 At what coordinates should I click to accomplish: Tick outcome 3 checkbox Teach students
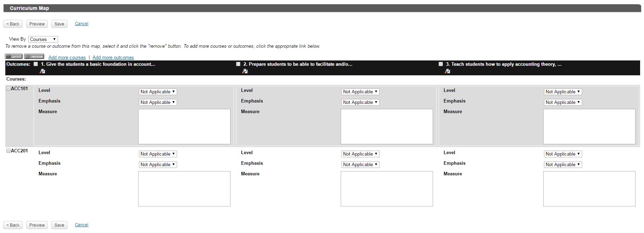click(441, 64)
